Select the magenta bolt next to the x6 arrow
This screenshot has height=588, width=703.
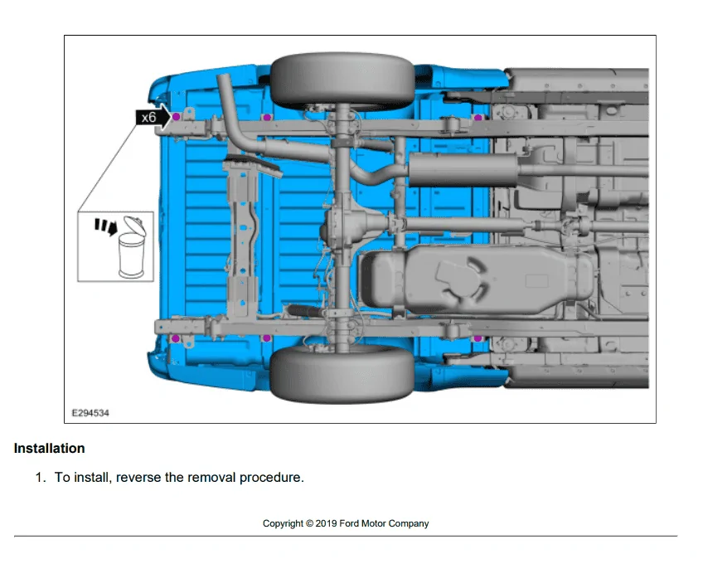(x=177, y=117)
